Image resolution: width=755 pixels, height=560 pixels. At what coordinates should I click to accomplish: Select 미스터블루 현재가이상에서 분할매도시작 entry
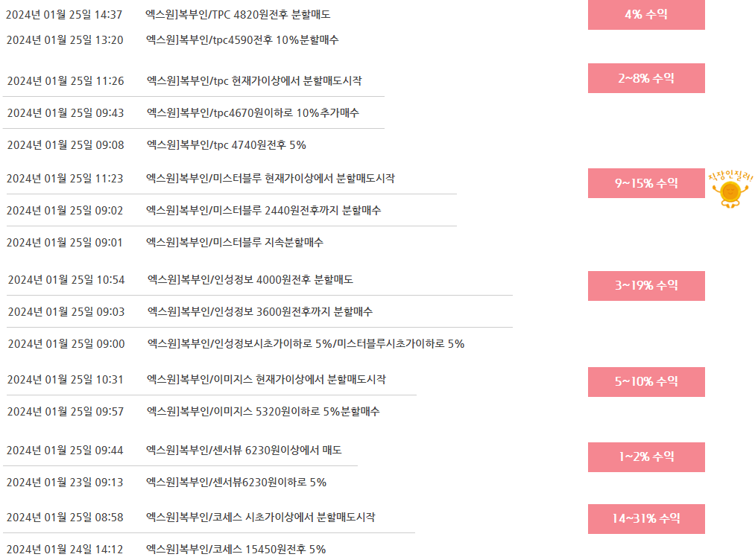point(270,179)
